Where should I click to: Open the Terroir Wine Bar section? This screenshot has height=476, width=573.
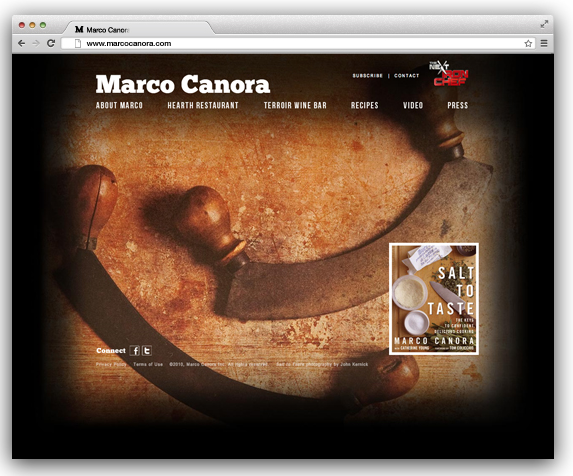click(295, 105)
